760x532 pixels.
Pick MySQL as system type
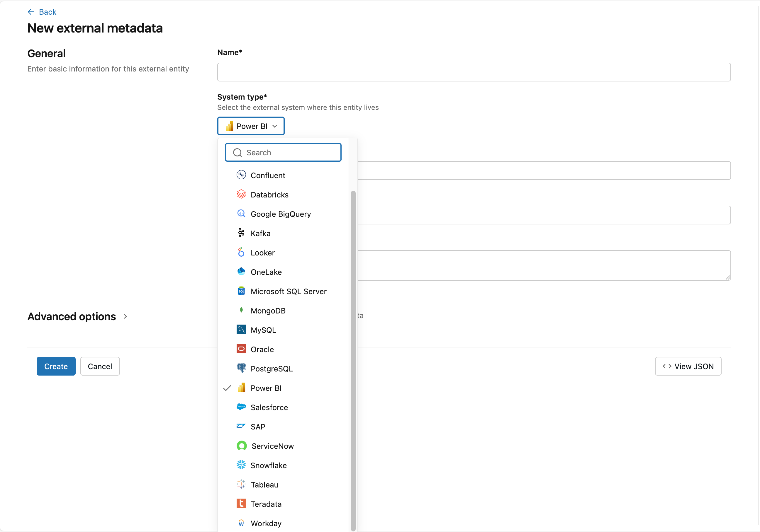(x=283, y=330)
